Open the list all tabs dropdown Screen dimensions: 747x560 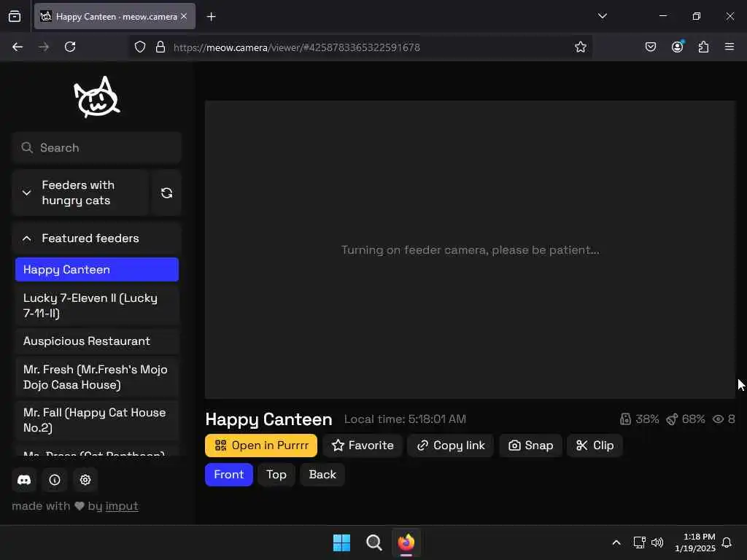[602, 16]
